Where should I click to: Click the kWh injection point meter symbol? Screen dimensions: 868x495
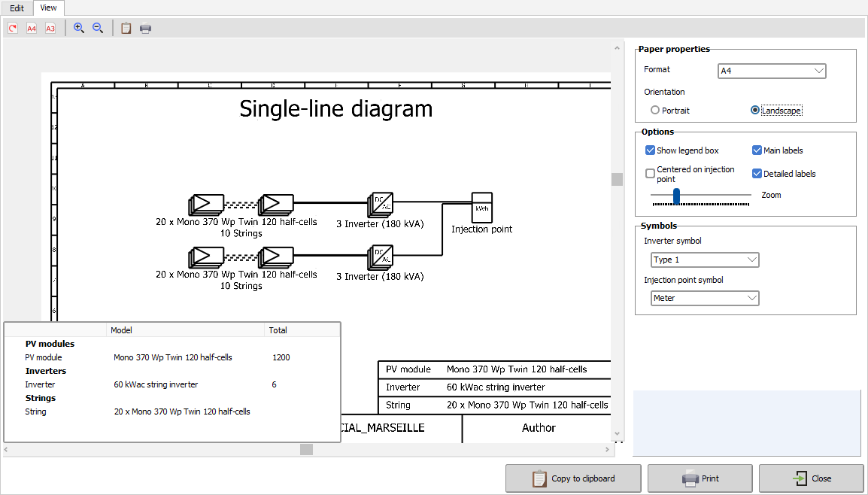coord(481,207)
